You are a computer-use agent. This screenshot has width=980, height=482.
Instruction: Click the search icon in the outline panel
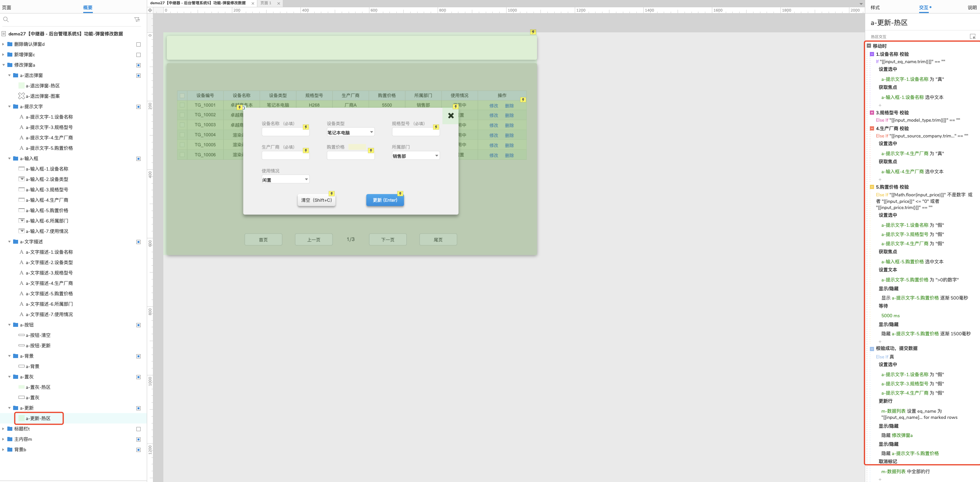6,19
